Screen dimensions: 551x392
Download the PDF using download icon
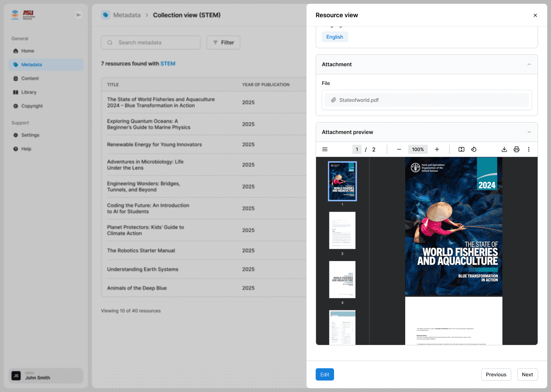[x=504, y=149]
